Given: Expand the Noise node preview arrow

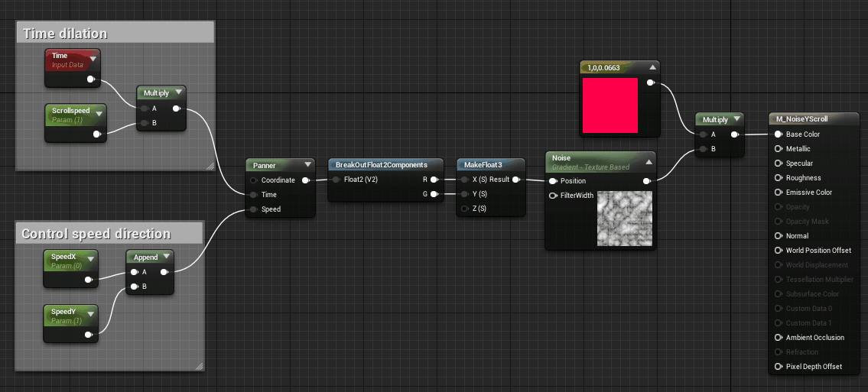Looking at the screenshot, I should [x=648, y=162].
